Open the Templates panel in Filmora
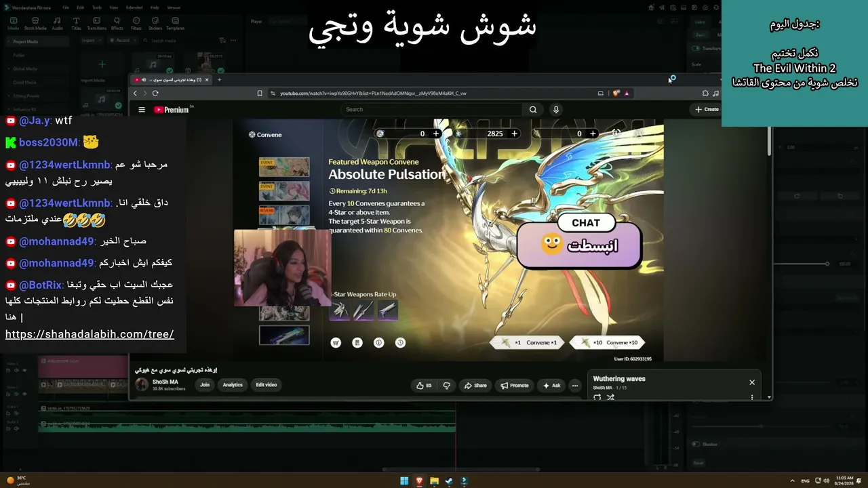Viewport: 868px width, 488px height. [x=175, y=24]
